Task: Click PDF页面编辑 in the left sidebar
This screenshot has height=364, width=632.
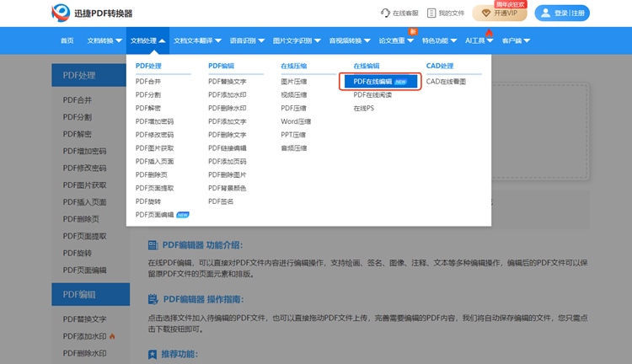Action: click(x=84, y=270)
